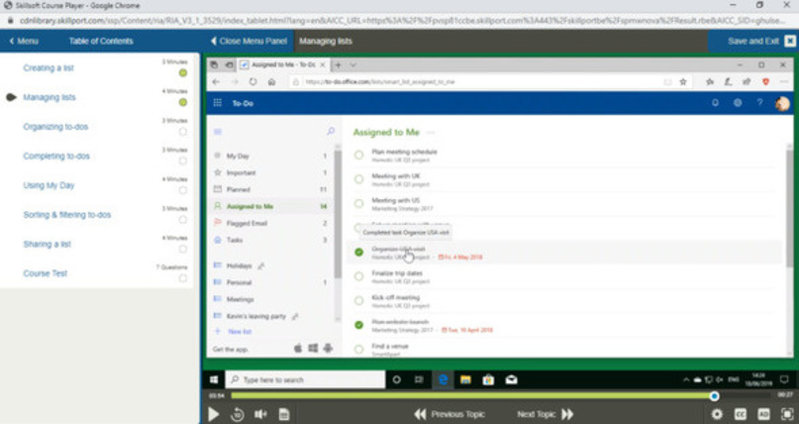
Task: Open Sorting & filtering to-dos topic
Action: 67,215
